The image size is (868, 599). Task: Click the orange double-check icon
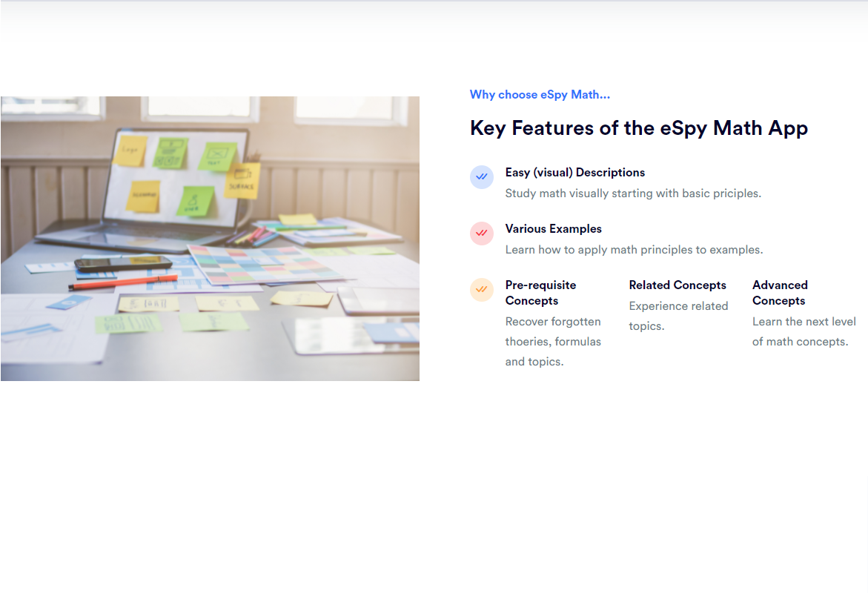click(x=482, y=289)
